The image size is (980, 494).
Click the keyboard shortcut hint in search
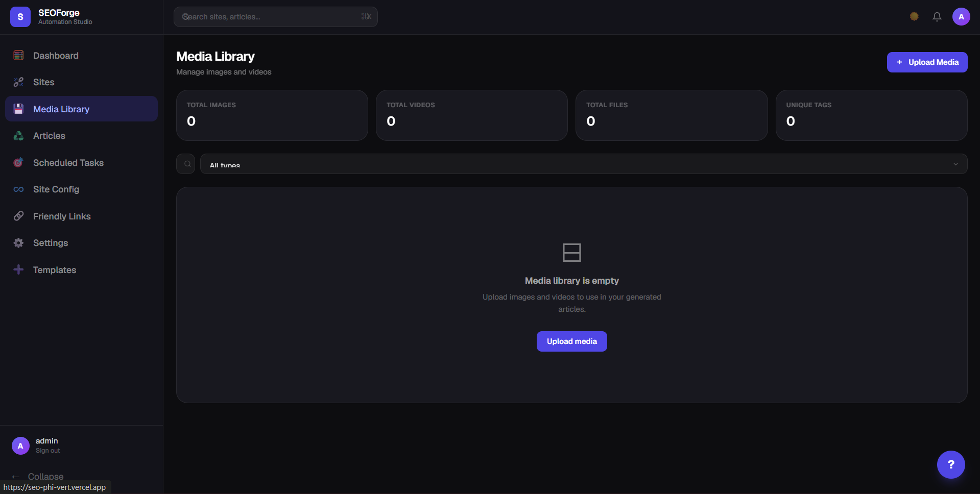(366, 16)
